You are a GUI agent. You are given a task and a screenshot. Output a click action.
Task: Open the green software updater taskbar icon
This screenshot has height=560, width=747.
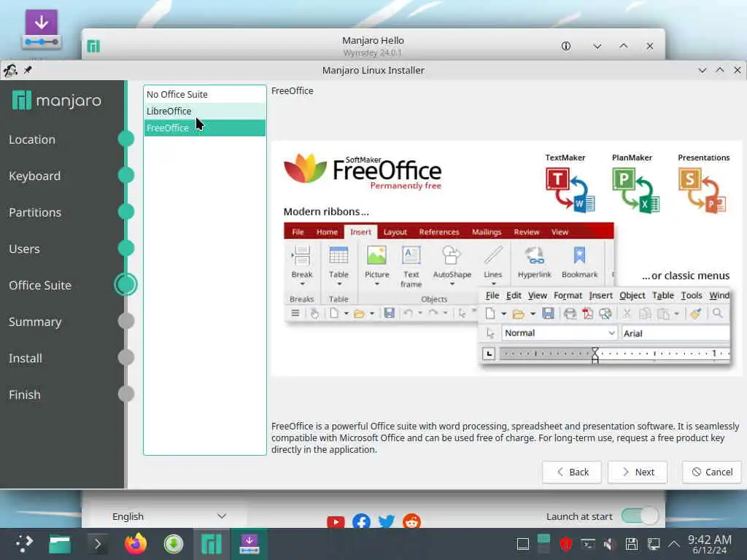pyautogui.click(x=174, y=544)
